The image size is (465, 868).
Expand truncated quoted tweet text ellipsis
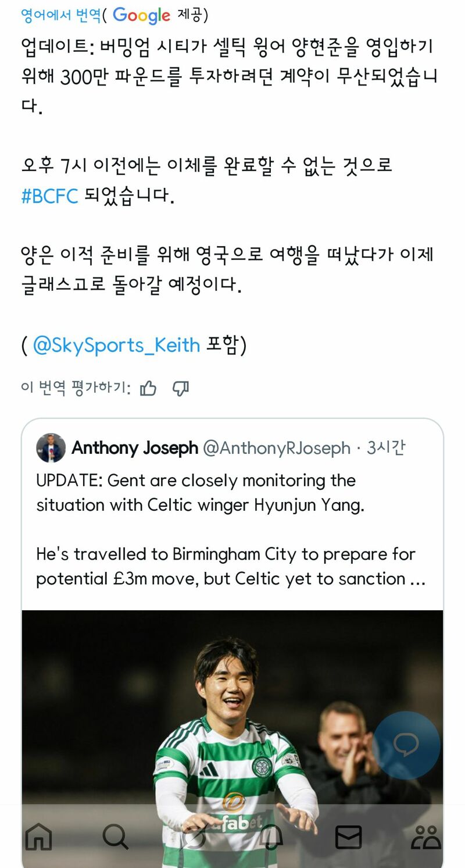(x=417, y=579)
